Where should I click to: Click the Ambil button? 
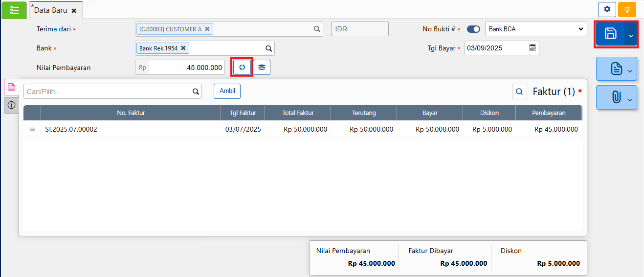pos(227,91)
